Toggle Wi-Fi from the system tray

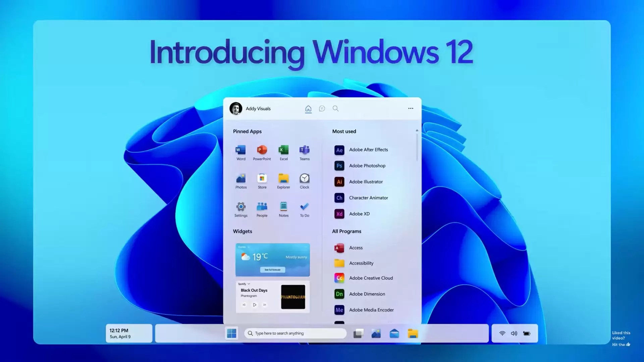coord(502,333)
